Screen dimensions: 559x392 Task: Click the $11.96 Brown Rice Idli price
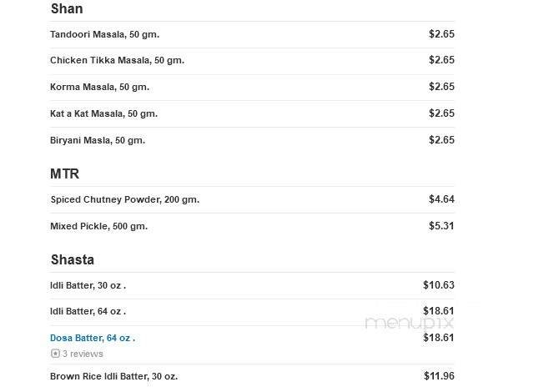point(438,376)
